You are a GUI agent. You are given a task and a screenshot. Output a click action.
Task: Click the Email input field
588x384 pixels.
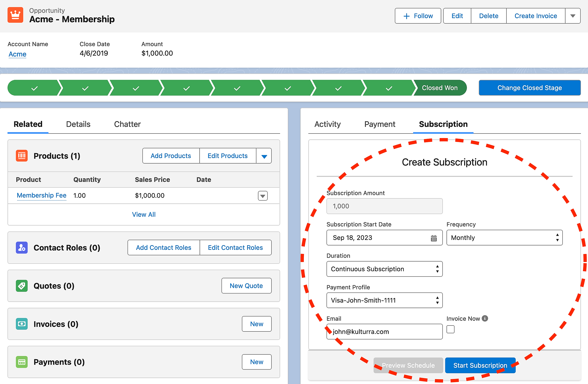[x=384, y=332]
